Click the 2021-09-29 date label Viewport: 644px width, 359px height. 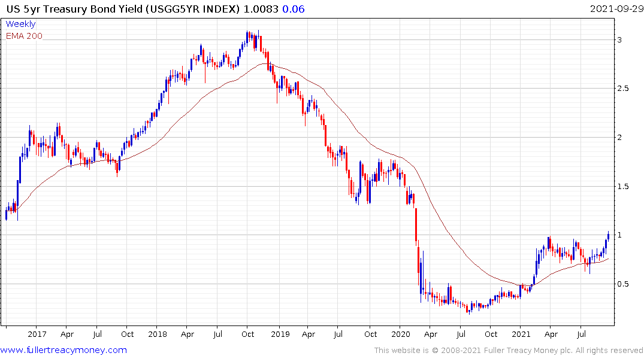click(x=616, y=9)
